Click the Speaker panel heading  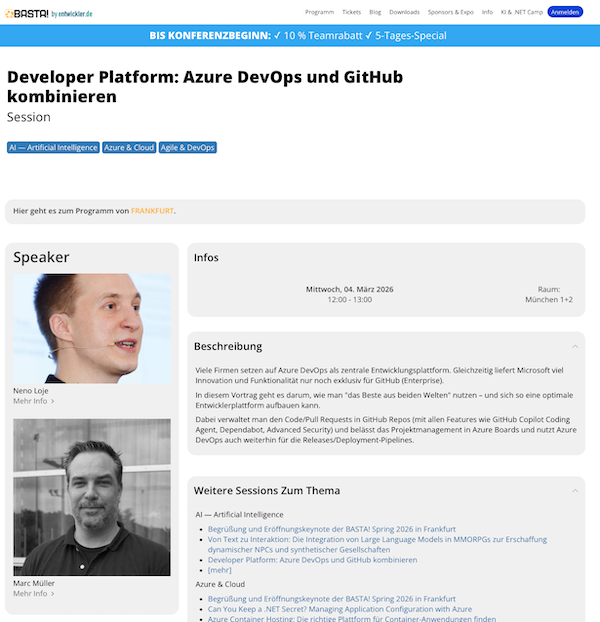click(x=41, y=257)
